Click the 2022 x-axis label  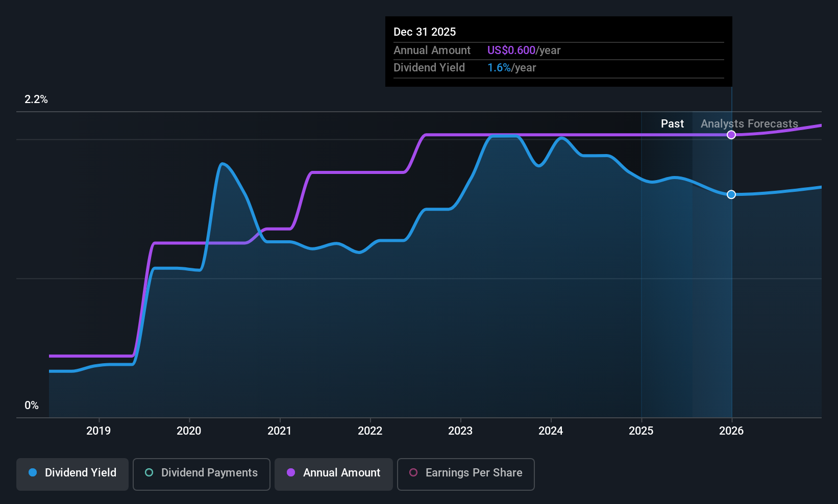click(x=370, y=431)
